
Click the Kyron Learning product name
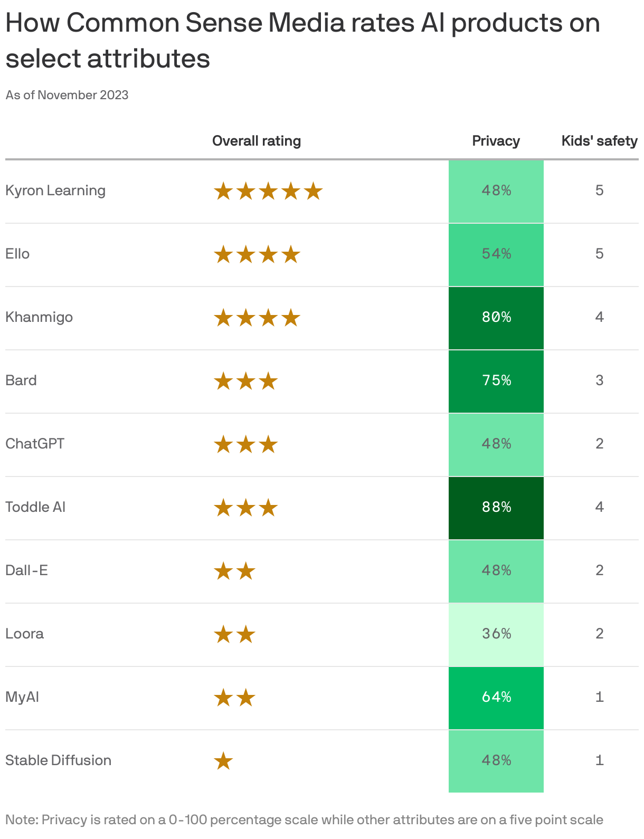point(55,190)
